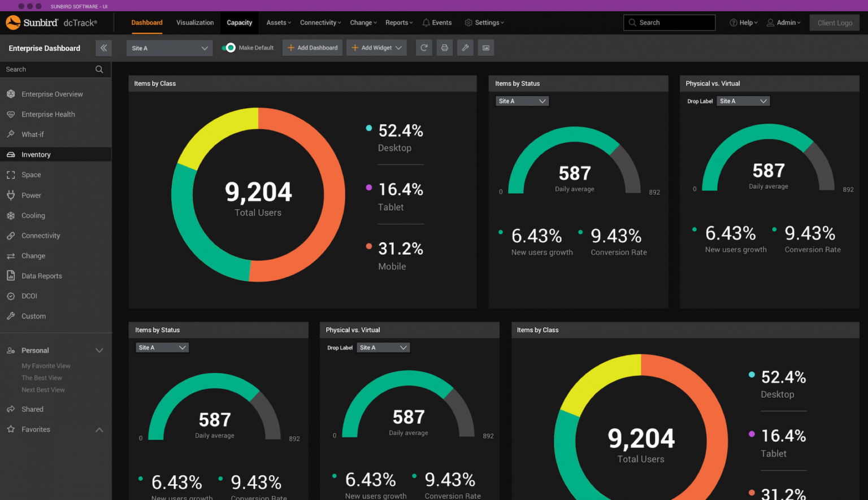This screenshot has width=868, height=500.
Task: Click the refresh dashboard icon
Action: pos(424,48)
